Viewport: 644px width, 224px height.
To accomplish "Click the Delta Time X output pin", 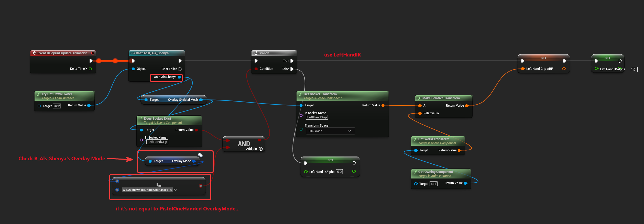I will tap(91, 69).
